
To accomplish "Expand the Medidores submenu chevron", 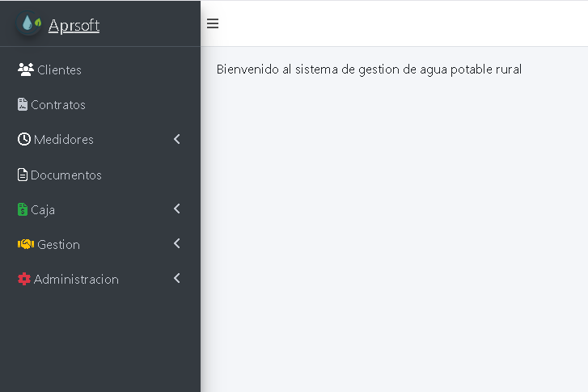I will [177, 139].
